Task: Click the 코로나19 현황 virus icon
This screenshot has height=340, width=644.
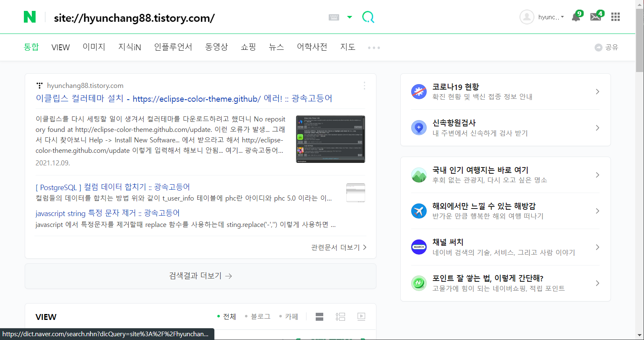Action: tap(419, 91)
